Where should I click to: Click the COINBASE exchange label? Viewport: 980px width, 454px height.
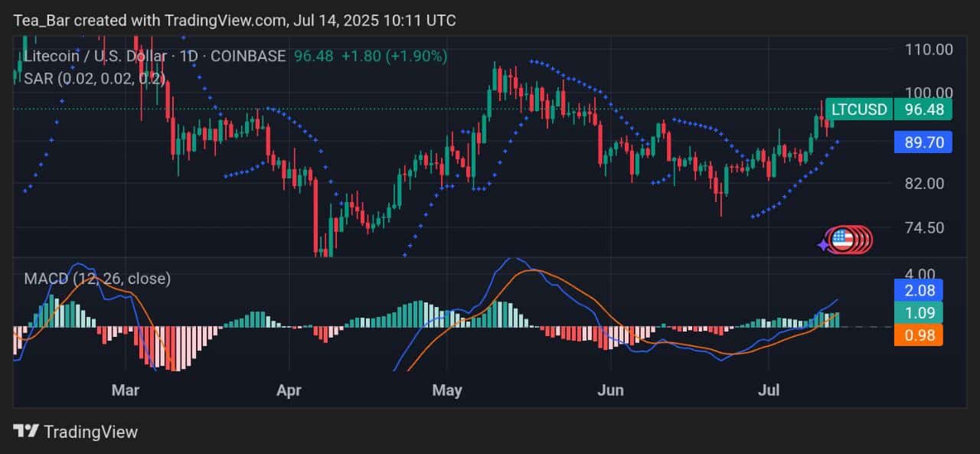click(x=248, y=56)
